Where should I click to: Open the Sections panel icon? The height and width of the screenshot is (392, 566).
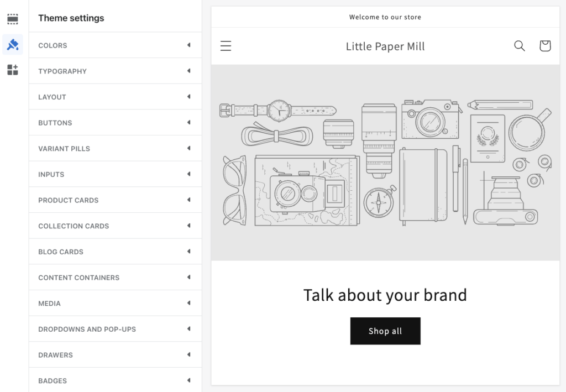pos(13,19)
